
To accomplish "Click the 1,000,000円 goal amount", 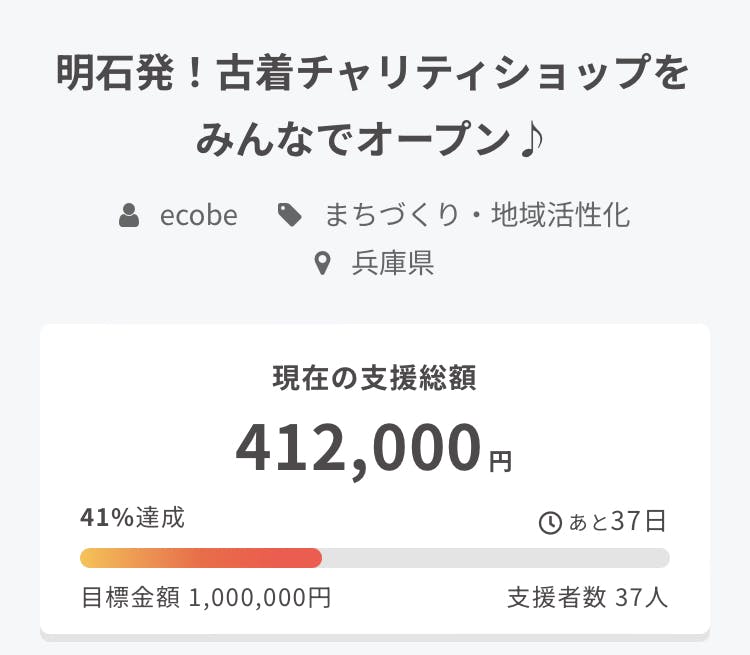I will pos(259,598).
